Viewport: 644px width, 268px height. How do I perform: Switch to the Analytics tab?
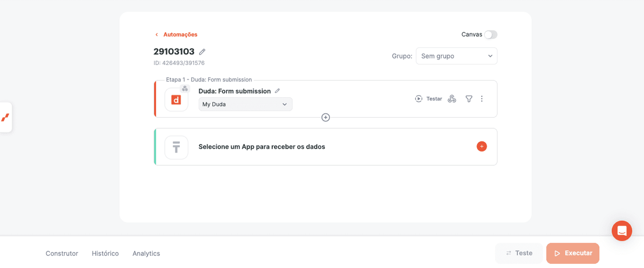click(x=147, y=253)
